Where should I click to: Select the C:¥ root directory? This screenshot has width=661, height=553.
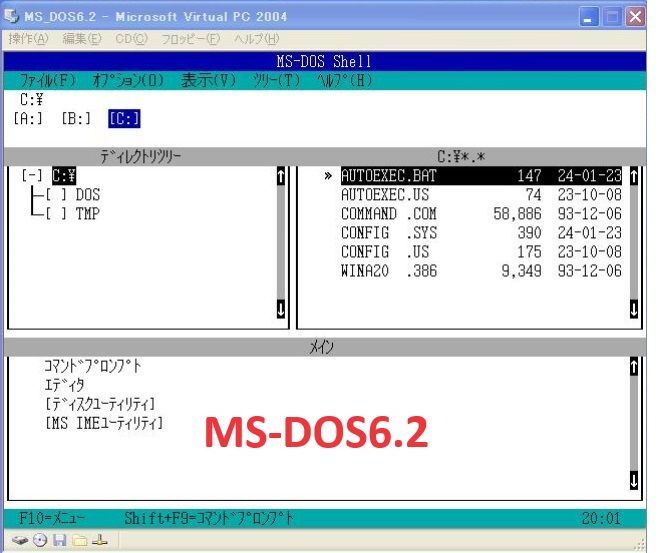coord(64,175)
